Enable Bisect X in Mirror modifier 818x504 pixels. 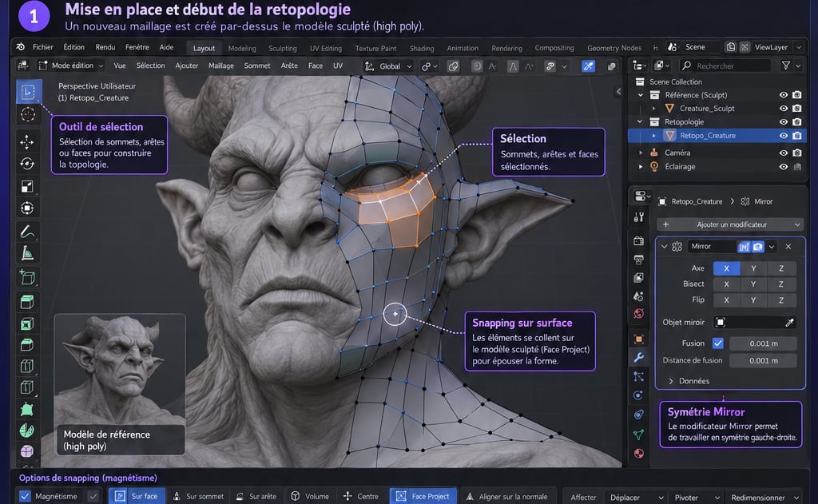[x=726, y=284]
